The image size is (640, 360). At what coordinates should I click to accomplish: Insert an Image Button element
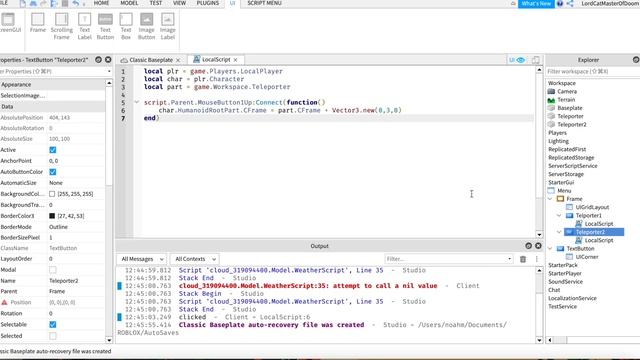coord(147,26)
